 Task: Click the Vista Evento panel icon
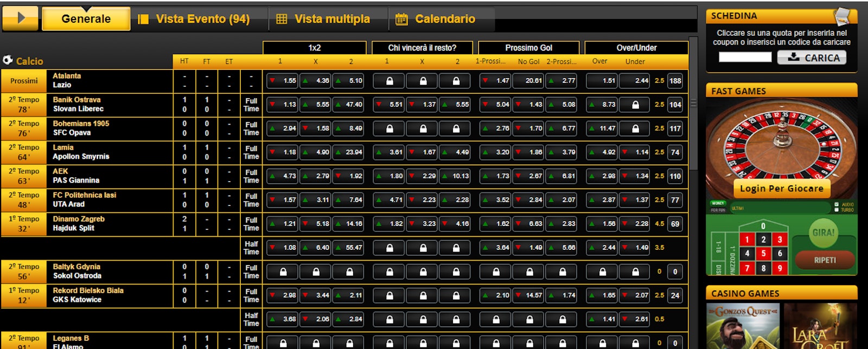(143, 20)
